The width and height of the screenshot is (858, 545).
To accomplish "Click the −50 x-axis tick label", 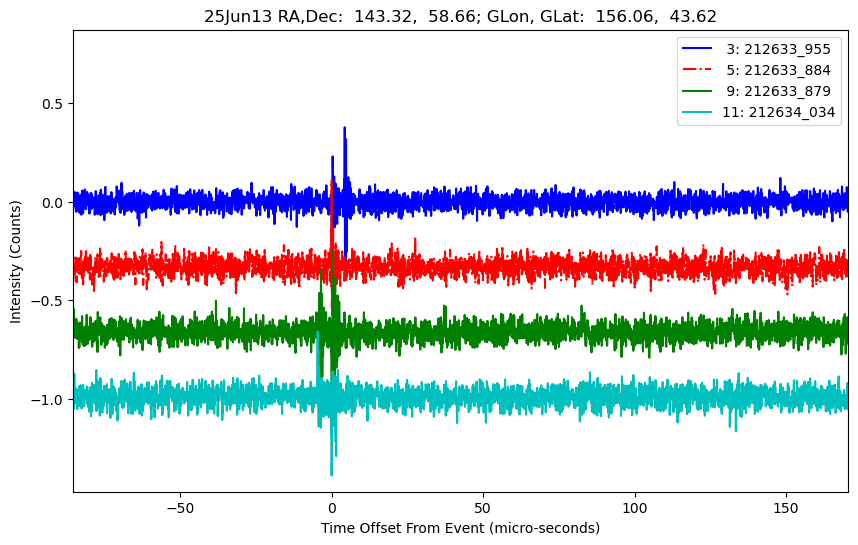I will click(181, 508).
